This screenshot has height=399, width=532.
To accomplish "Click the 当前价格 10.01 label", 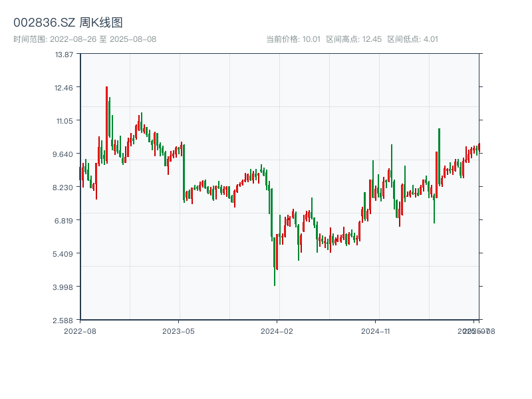I will tap(293, 39).
